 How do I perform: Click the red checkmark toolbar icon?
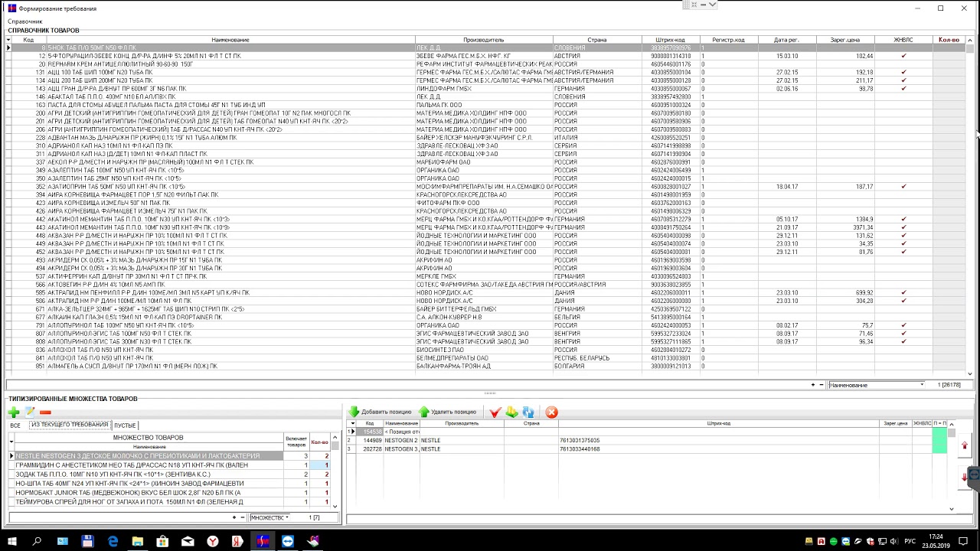coord(495,412)
